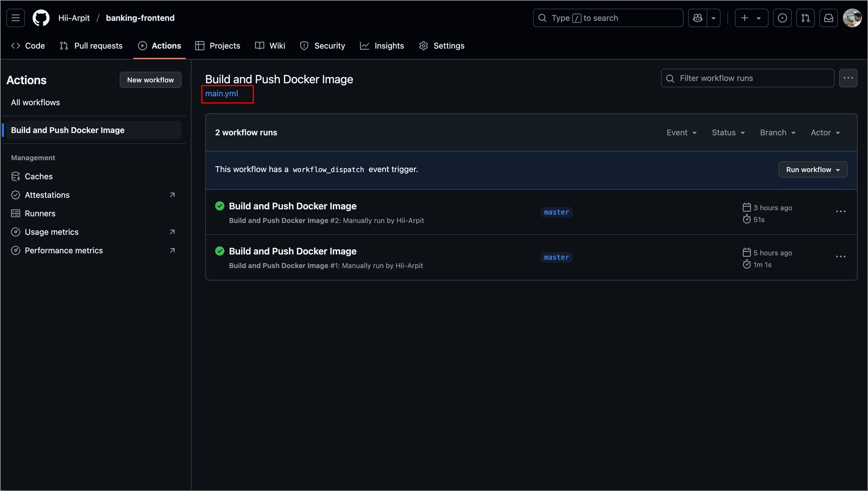The height and width of the screenshot is (491, 868).
Task: Click master branch label on run #1
Action: pos(556,257)
